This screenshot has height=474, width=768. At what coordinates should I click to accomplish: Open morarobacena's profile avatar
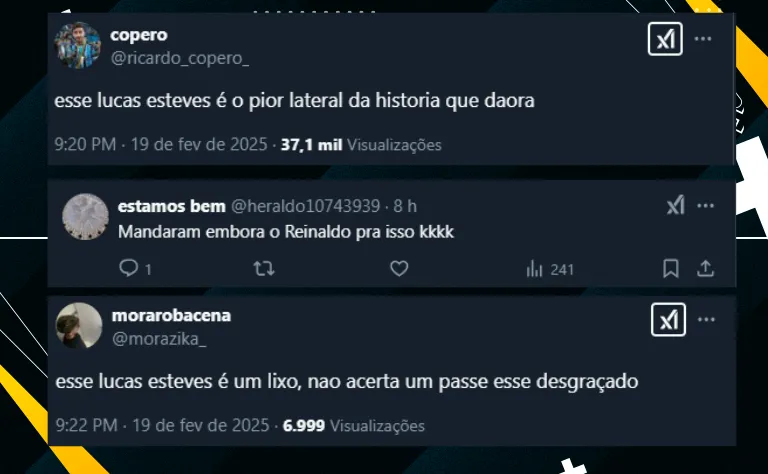coord(79,326)
